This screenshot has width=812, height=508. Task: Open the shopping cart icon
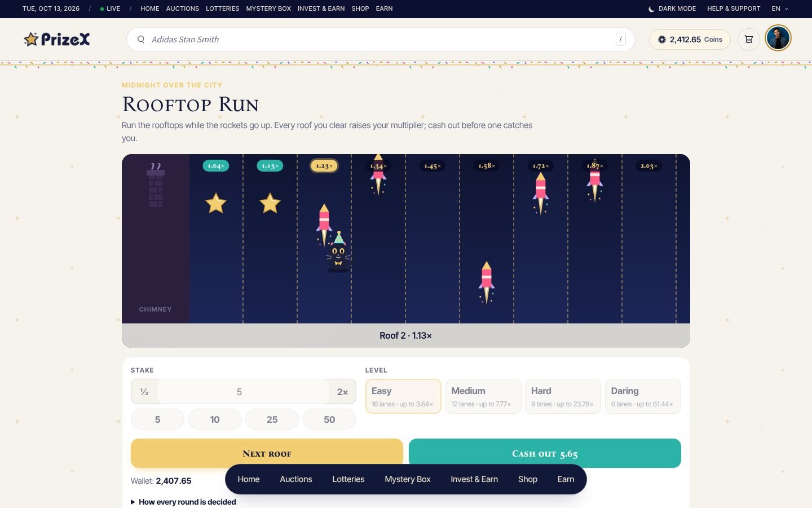pyautogui.click(x=749, y=40)
